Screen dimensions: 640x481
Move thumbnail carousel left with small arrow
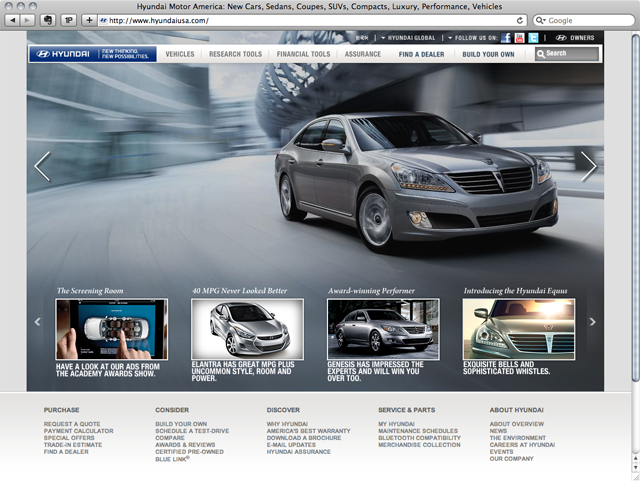pyautogui.click(x=38, y=322)
